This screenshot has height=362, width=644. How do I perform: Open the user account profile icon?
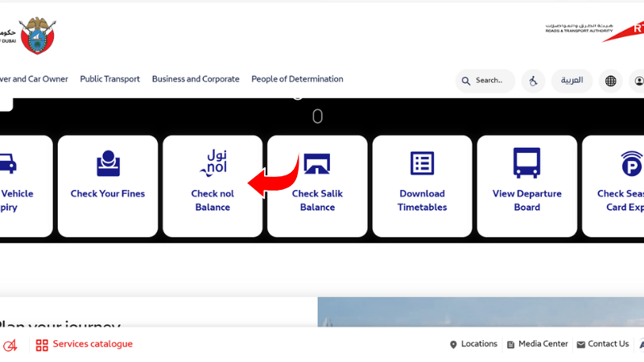(x=638, y=81)
